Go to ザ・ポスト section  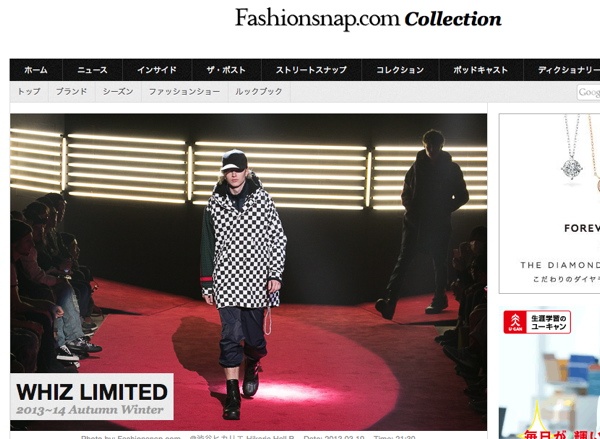tap(226, 70)
